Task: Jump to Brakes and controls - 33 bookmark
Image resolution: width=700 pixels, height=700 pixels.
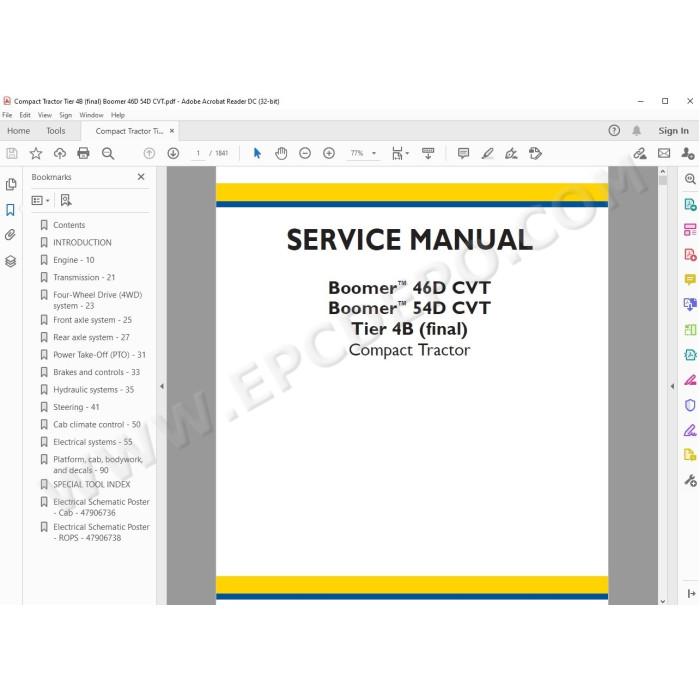Action: click(96, 372)
